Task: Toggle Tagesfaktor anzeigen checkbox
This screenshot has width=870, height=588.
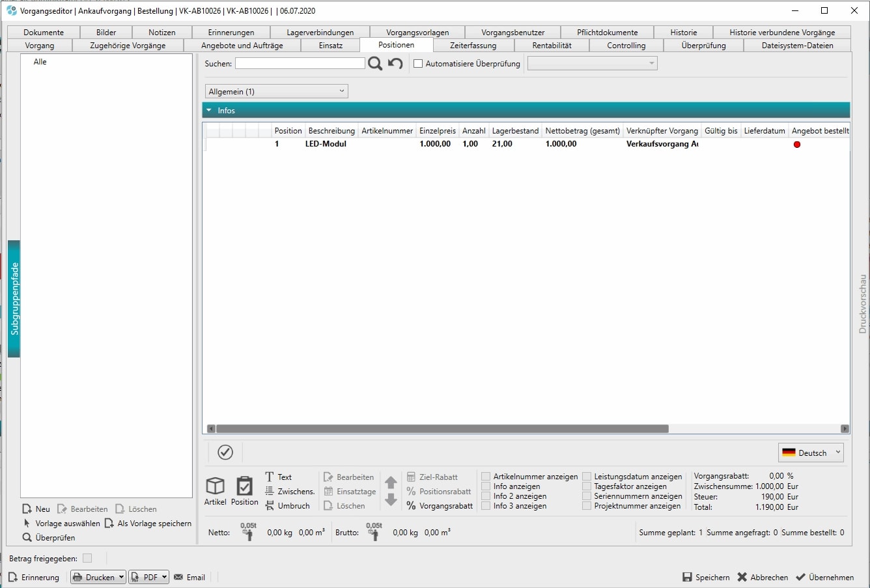Action: tap(587, 486)
